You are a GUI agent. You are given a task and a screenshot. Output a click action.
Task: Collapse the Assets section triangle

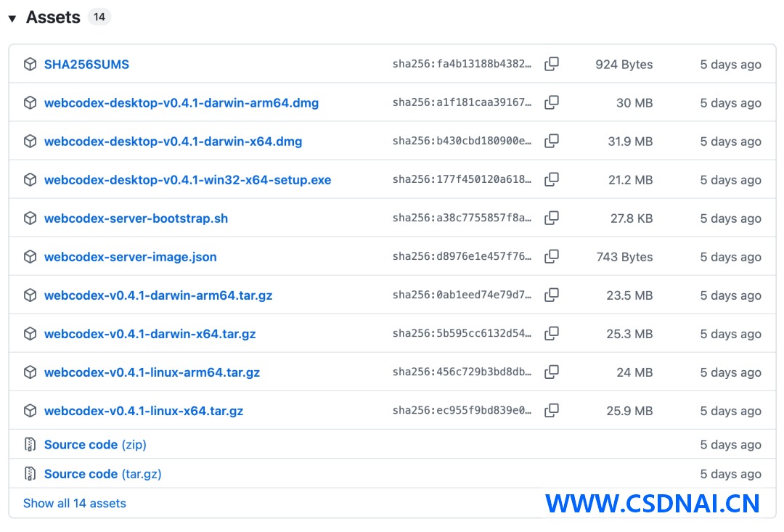12,18
